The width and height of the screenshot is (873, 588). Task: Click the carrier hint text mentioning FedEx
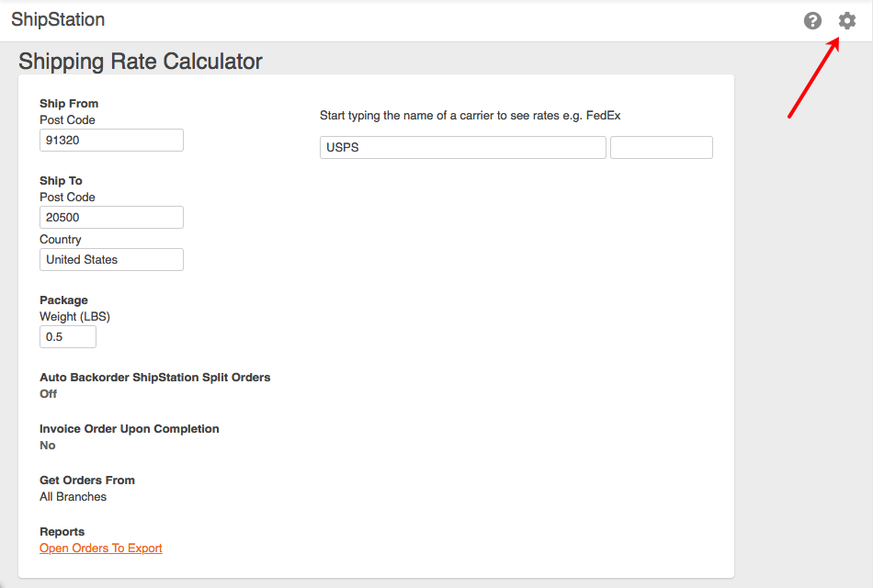[x=471, y=116]
